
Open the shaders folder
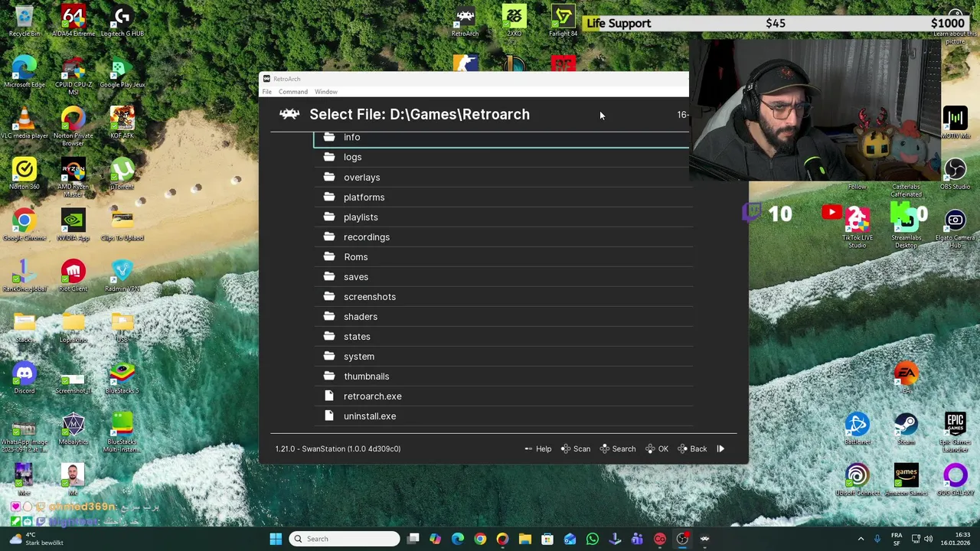tap(501, 316)
